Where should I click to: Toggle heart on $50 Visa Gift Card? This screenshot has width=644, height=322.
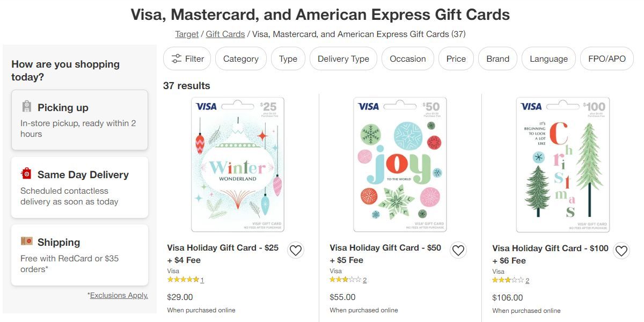(458, 250)
